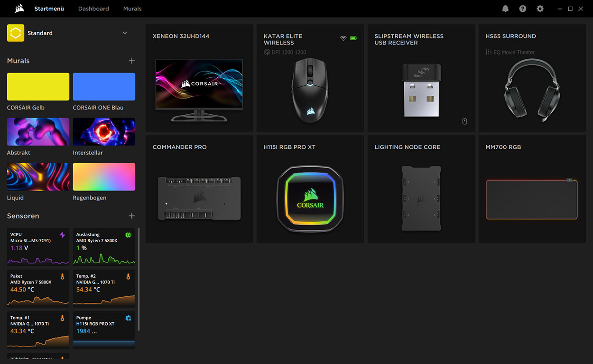Select the CORSAIR ONE Blau mural

pyautogui.click(x=104, y=86)
